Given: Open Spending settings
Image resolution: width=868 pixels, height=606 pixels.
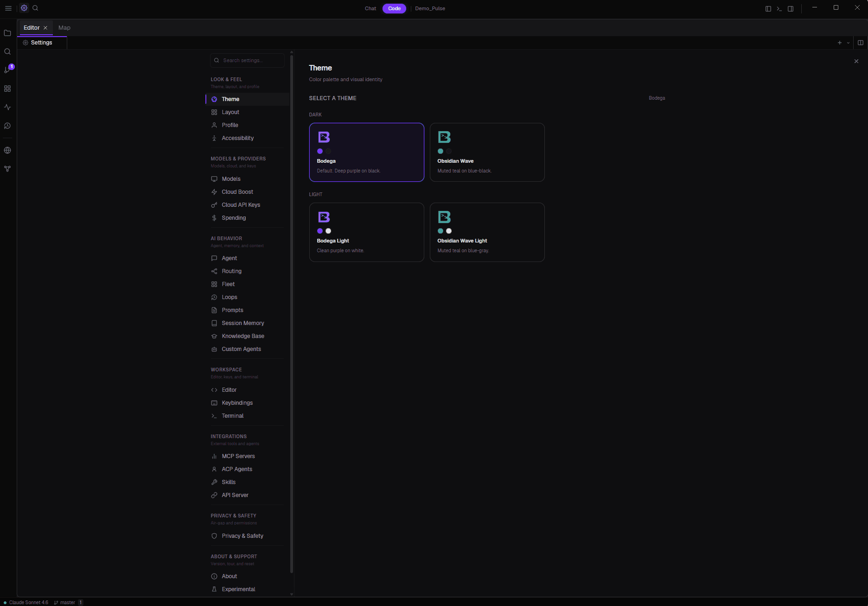Looking at the screenshot, I should point(248,218).
